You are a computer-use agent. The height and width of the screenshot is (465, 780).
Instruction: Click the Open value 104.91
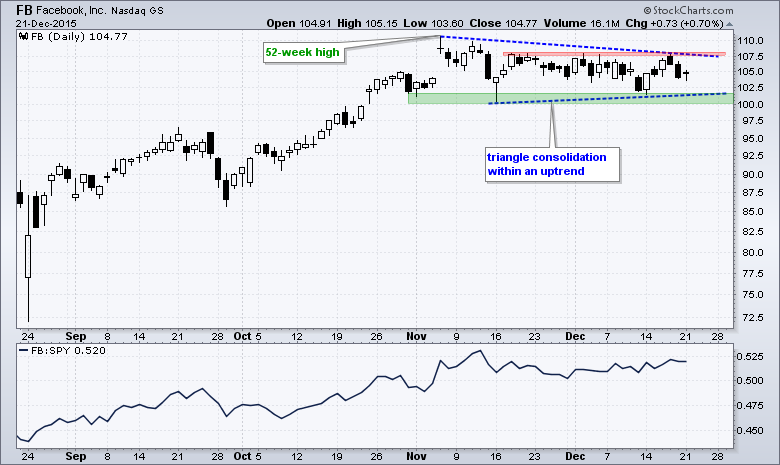click(x=315, y=23)
